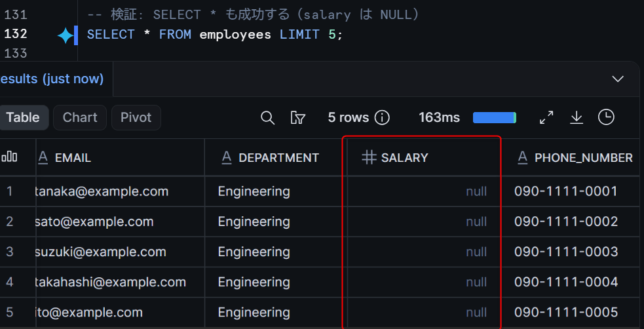
Task: Open the query history clock icon
Action: [606, 117]
